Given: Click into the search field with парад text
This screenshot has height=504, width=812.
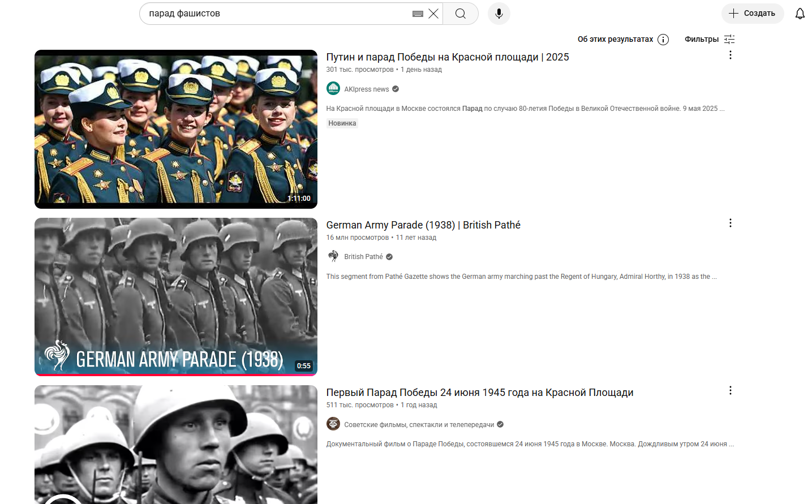Looking at the screenshot, I should 272,14.
